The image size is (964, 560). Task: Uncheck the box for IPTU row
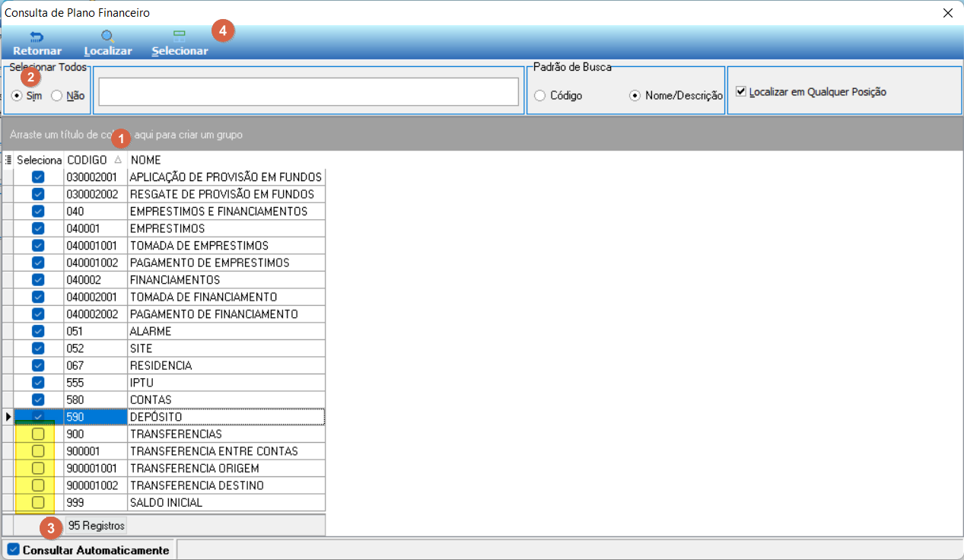(x=38, y=383)
